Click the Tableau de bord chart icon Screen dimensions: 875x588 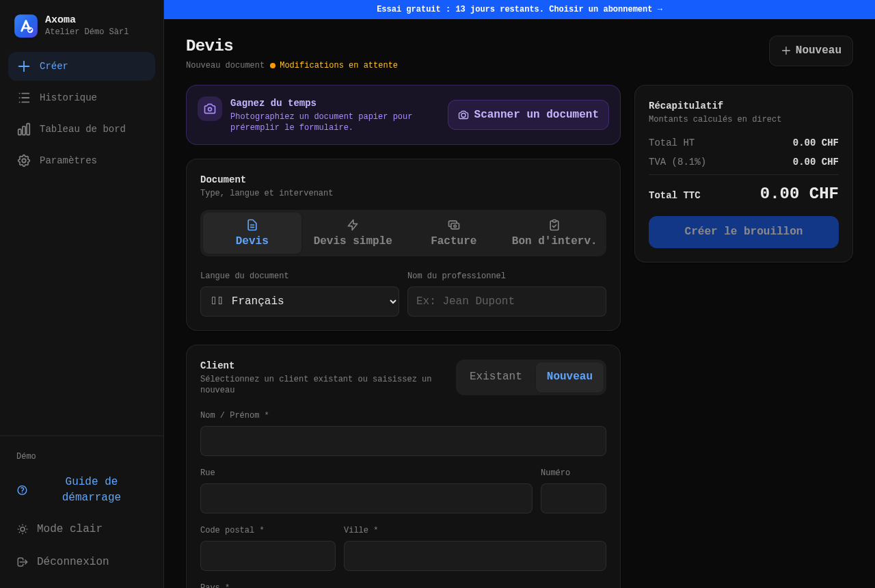pyautogui.click(x=24, y=129)
